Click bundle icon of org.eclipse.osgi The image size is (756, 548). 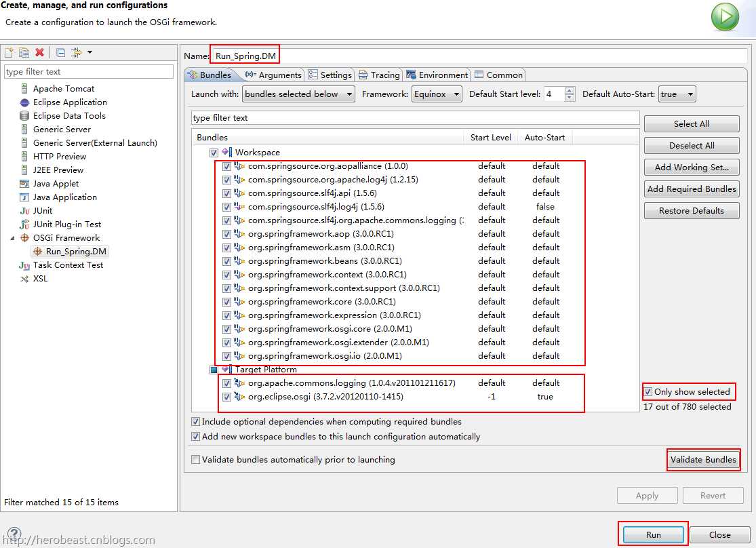(x=239, y=397)
